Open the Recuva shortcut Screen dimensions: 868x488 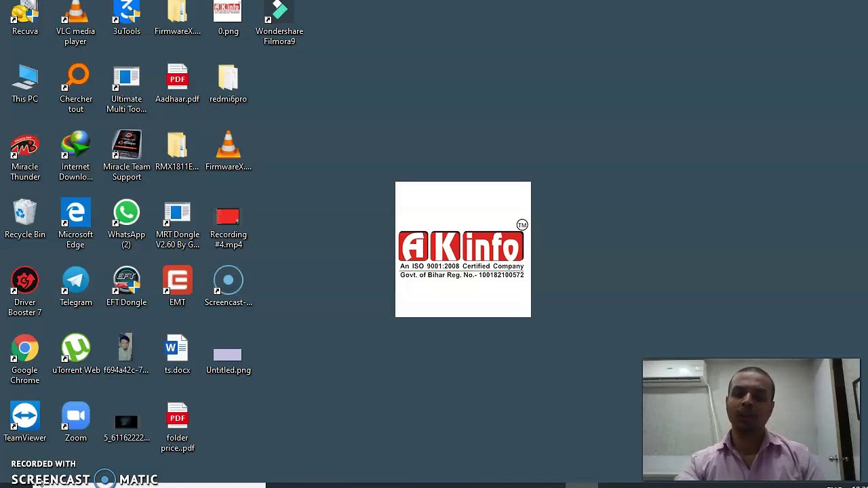[x=25, y=18]
